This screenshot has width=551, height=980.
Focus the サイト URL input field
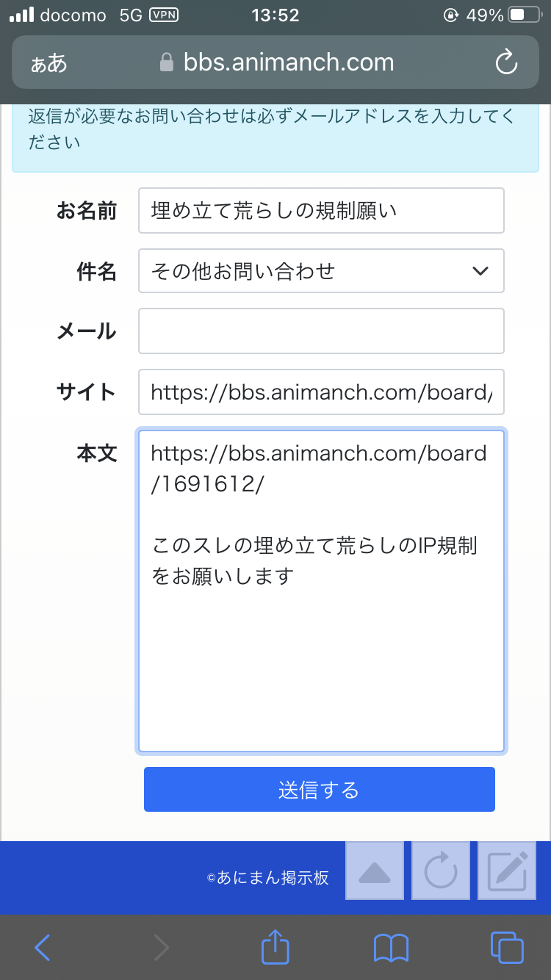[321, 392]
